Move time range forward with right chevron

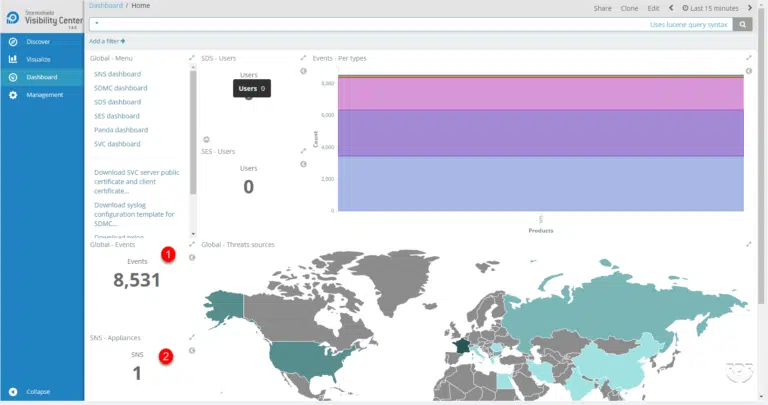point(750,8)
